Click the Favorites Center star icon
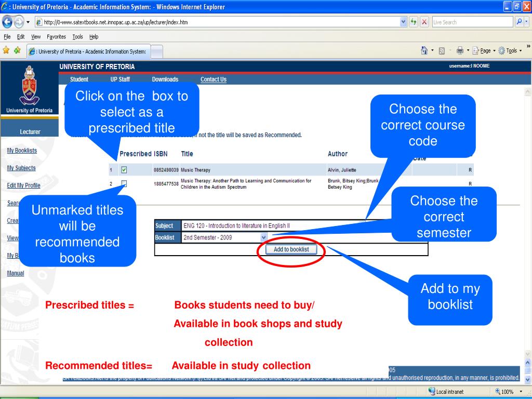532x399 pixels. [6, 50]
